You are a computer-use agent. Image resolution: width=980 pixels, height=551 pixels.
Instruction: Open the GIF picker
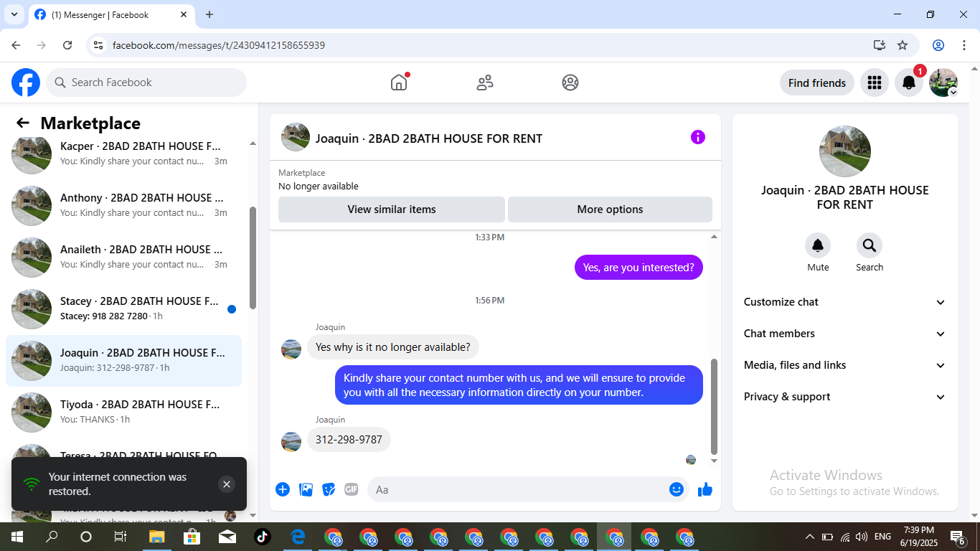352,489
